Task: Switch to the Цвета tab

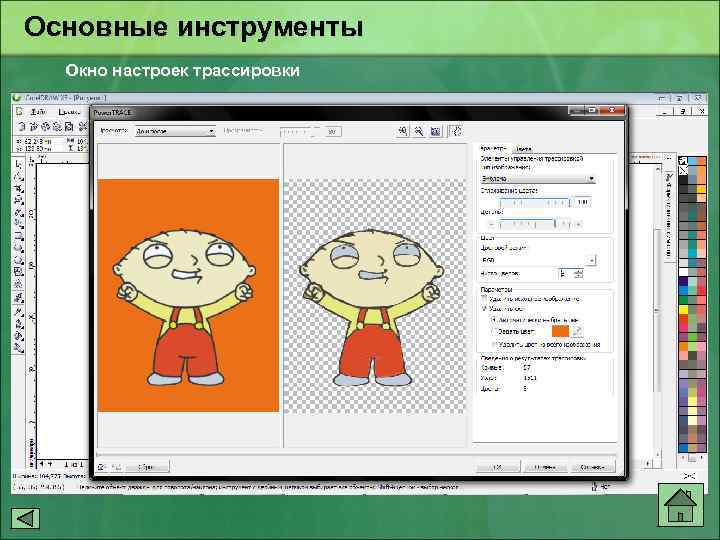Action: [x=523, y=149]
